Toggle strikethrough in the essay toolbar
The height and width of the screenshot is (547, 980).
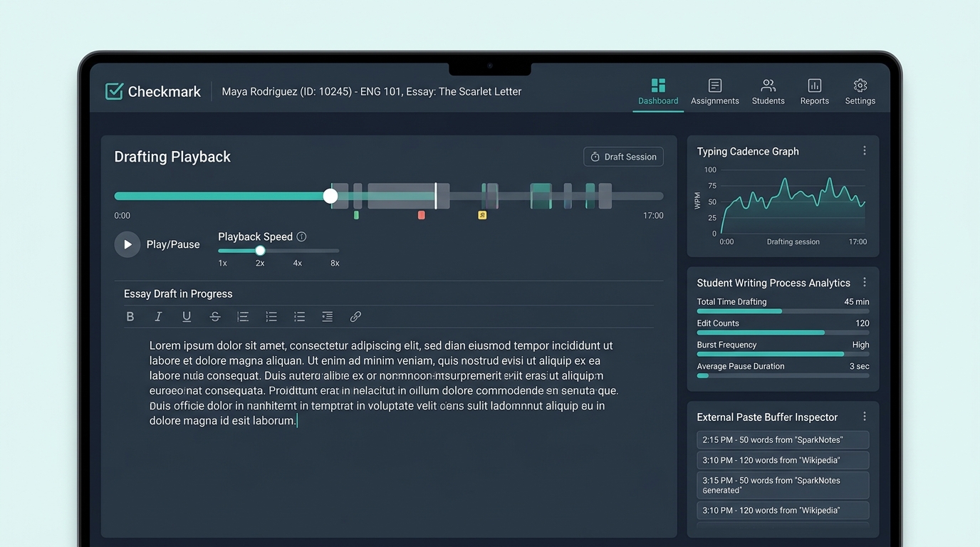pyautogui.click(x=215, y=316)
